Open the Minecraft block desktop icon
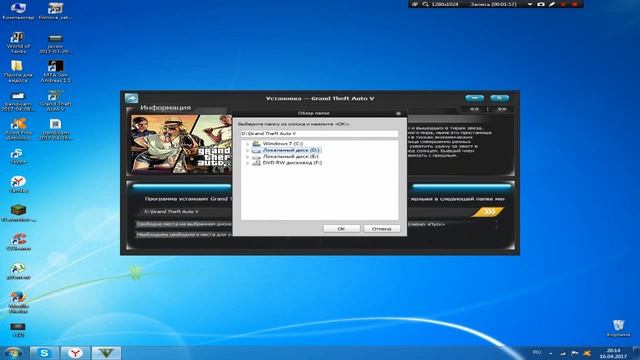This screenshot has height=360, width=640. (x=18, y=213)
